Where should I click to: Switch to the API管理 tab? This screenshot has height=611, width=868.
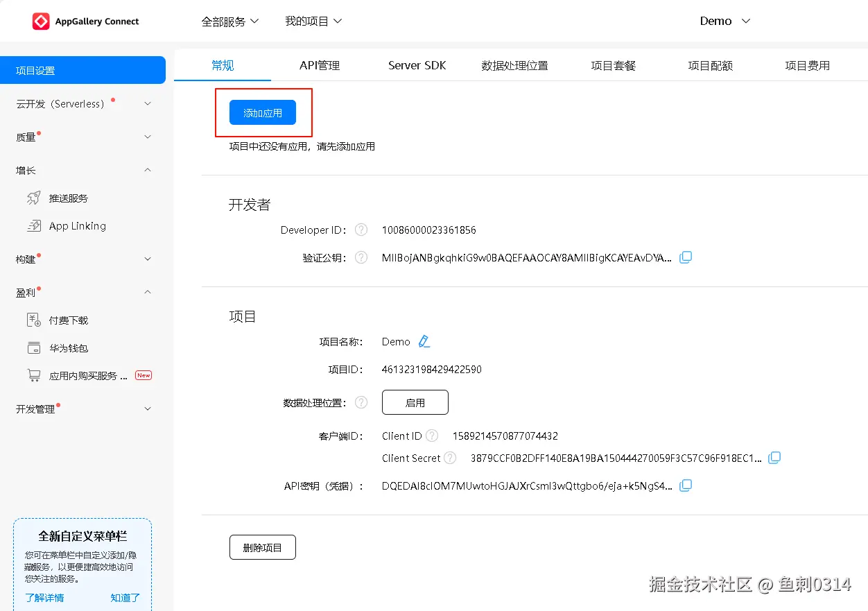[x=320, y=66]
